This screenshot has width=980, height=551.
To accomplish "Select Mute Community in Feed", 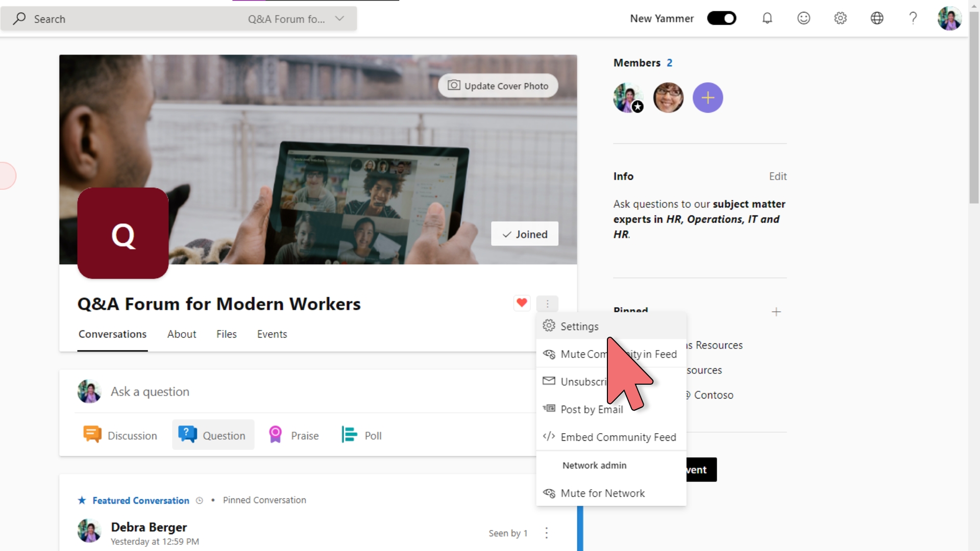I will (x=611, y=354).
